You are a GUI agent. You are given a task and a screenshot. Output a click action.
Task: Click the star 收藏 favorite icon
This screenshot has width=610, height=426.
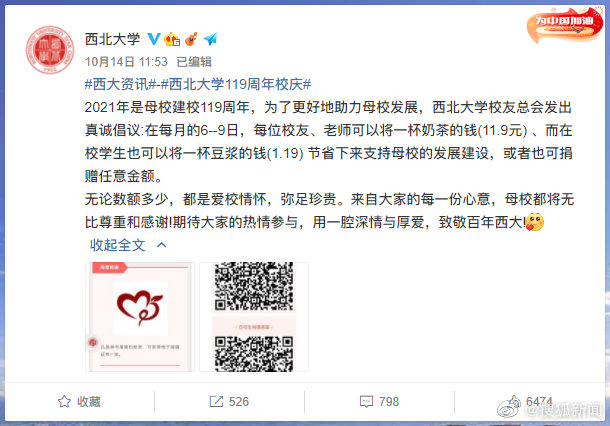click(64, 401)
